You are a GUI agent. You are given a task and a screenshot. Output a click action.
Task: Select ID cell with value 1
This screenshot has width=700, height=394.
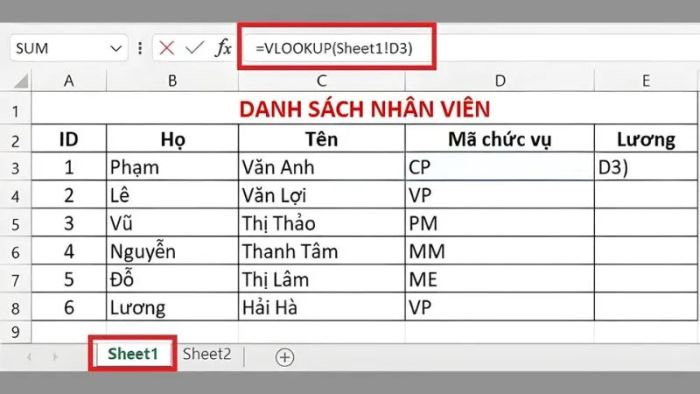(x=69, y=167)
